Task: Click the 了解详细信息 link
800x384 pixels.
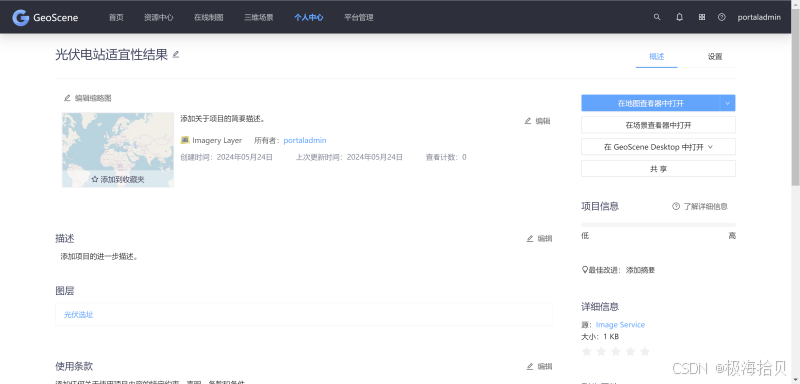Action: [706, 207]
